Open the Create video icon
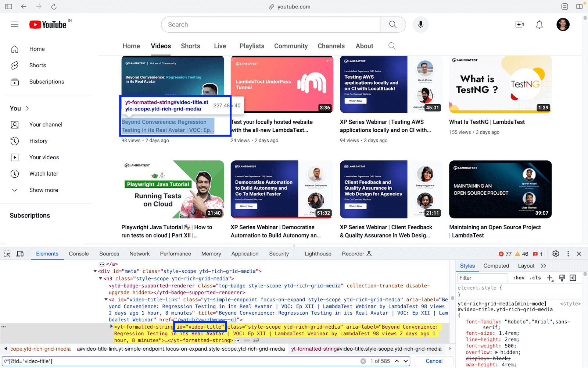This screenshot has width=588, height=368. [520, 25]
